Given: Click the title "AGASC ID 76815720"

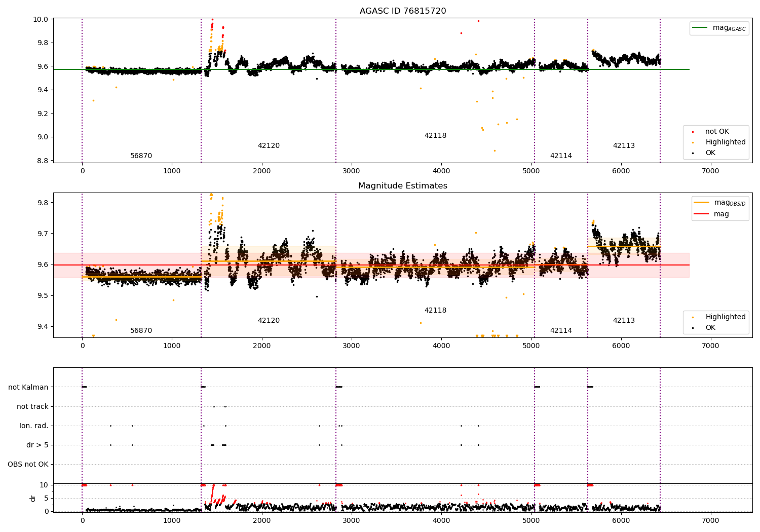Looking at the screenshot, I should pyautogui.click(x=403, y=11).
